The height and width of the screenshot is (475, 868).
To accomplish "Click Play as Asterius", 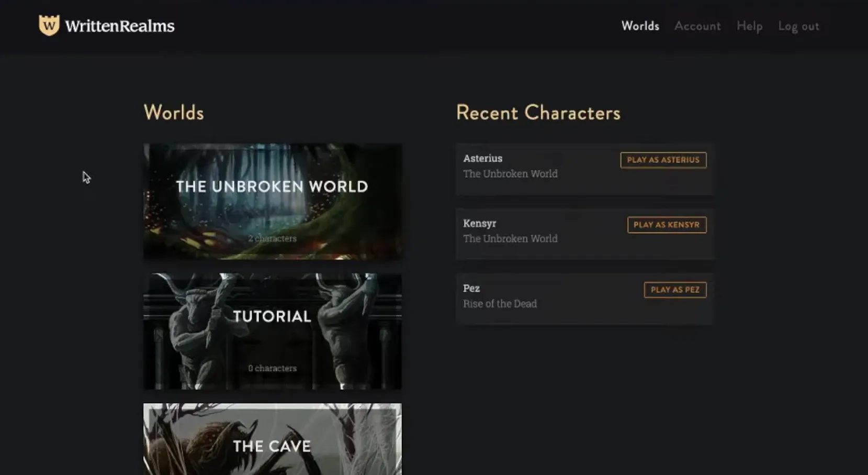I will click(x=663, y=160).
